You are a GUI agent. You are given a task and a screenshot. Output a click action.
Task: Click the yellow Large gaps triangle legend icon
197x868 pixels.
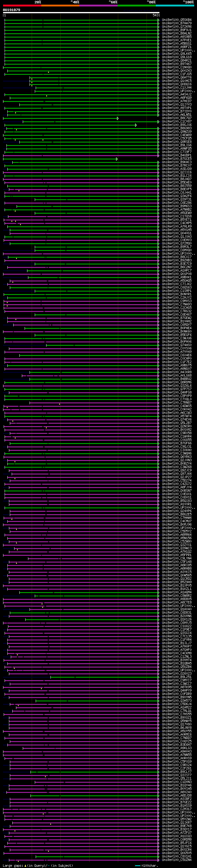[x=25, y=866]
